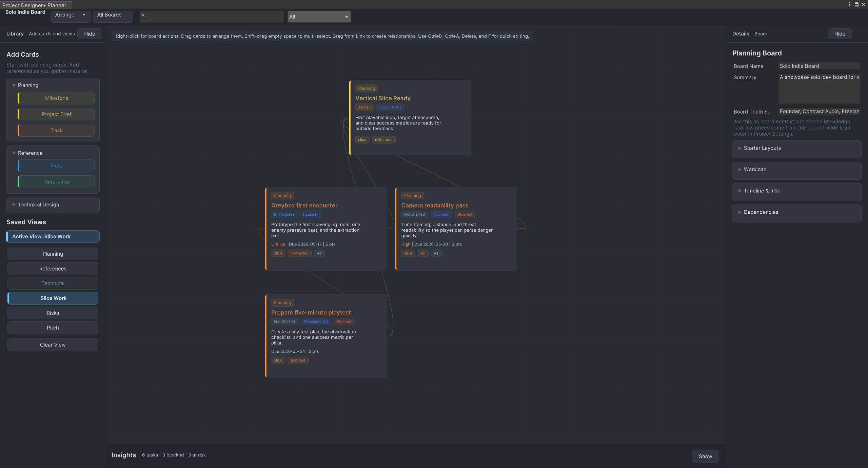Click the +1 tag on Greybox card
Screen dimensions: 868x468
point(319,253)
